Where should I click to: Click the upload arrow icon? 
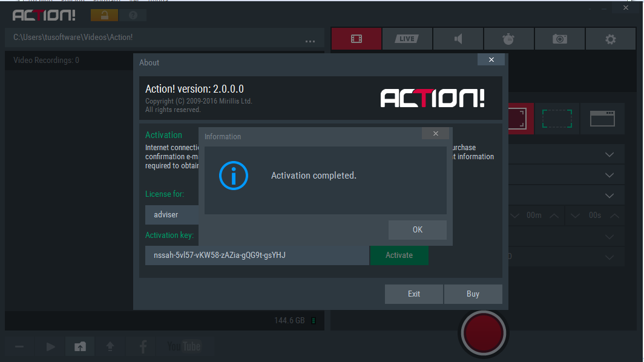point(110,347)
